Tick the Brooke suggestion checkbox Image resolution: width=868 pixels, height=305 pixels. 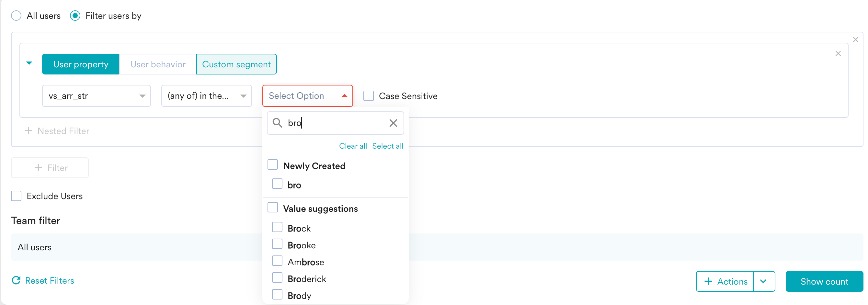pyautogui.click(x=277, y=244)
